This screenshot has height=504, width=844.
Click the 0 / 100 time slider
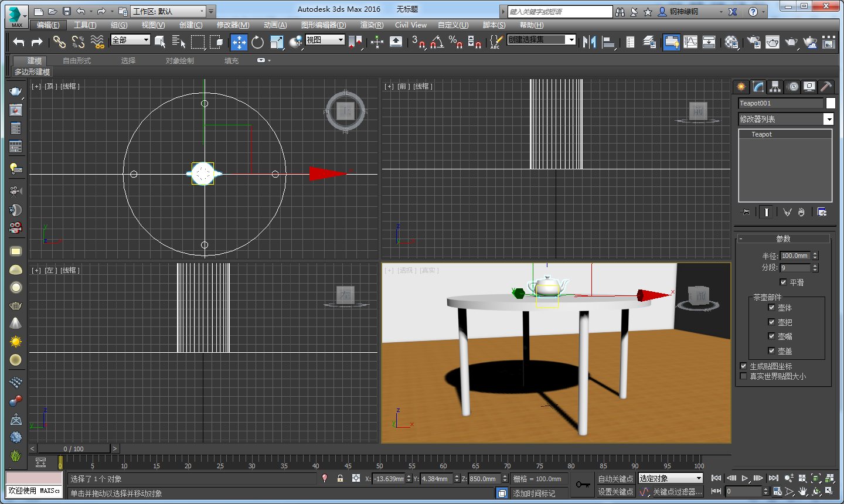point(74,449)
